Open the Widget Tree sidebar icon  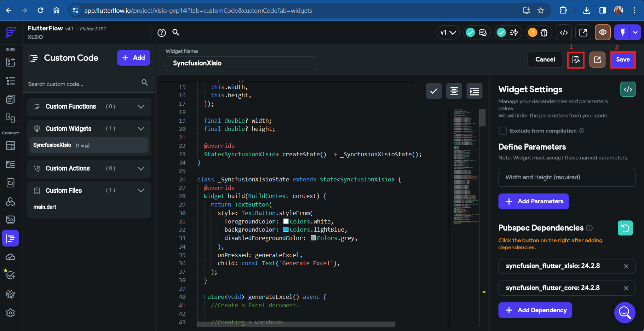[11, 81]
